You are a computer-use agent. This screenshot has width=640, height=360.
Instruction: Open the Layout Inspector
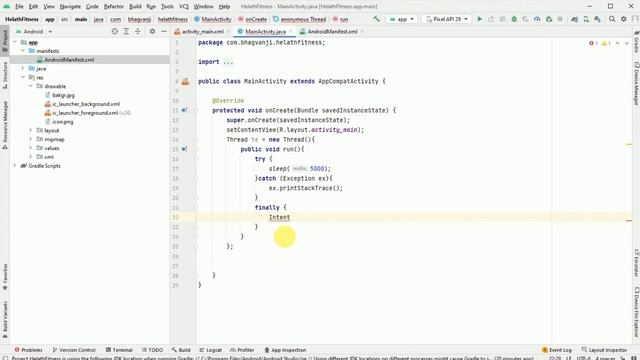pyautogui.click(x=604, y=350)
